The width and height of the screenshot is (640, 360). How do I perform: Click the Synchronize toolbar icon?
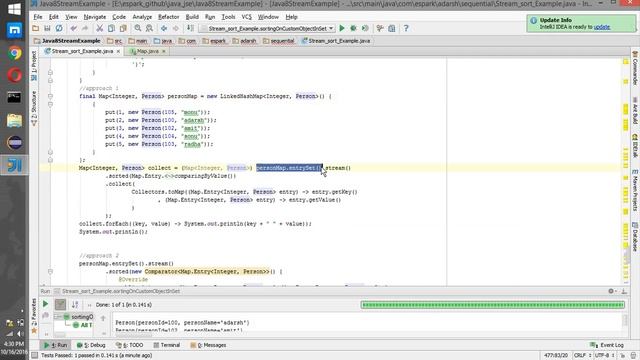59,29
